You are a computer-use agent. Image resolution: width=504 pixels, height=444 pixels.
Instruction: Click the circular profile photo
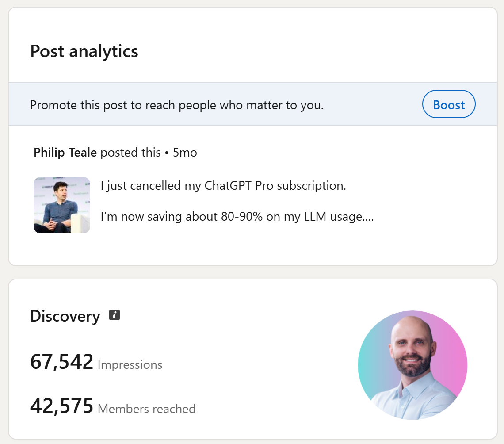(413, 365)
